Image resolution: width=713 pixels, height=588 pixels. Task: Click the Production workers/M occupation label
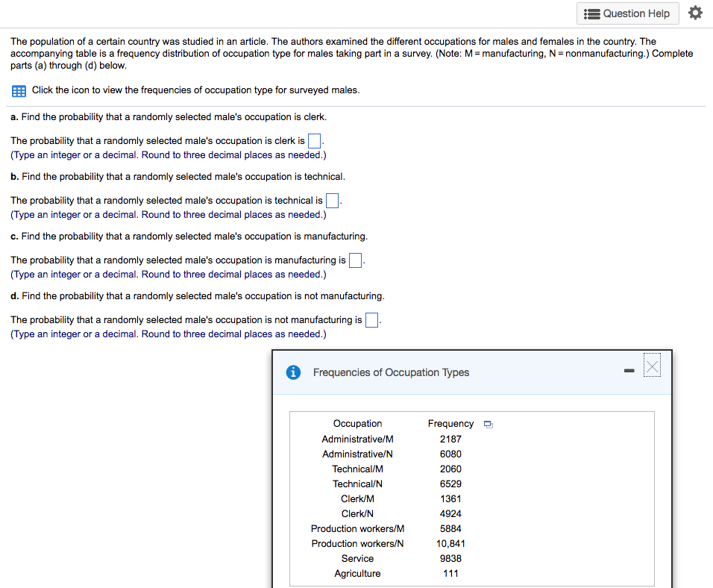point(357,529)
